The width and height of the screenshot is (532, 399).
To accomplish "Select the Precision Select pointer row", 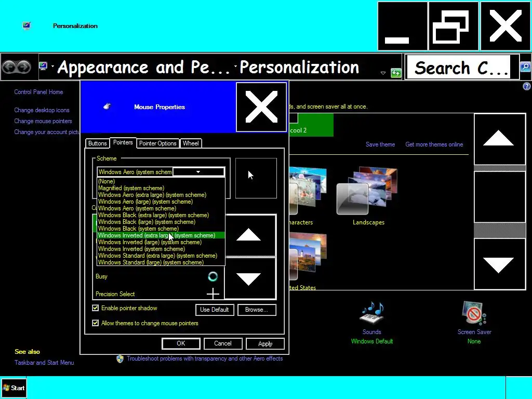I will [x=158, y=294].
